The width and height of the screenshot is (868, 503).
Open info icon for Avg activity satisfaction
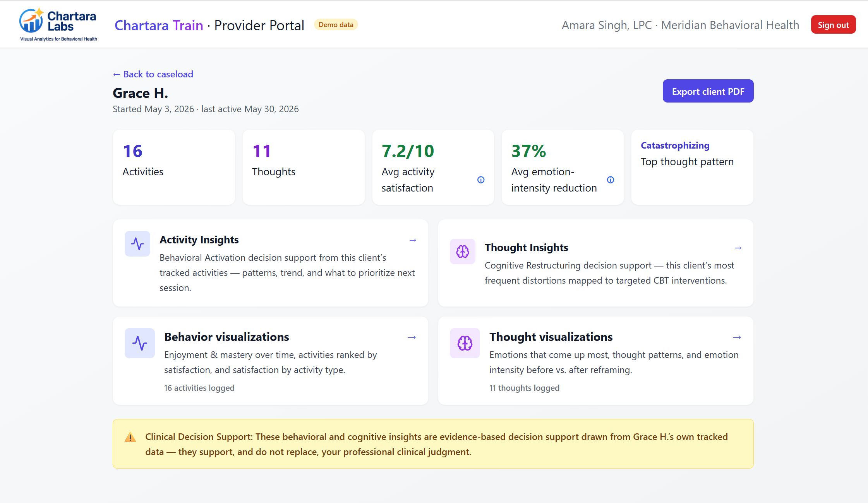click(x=481, y=180)
